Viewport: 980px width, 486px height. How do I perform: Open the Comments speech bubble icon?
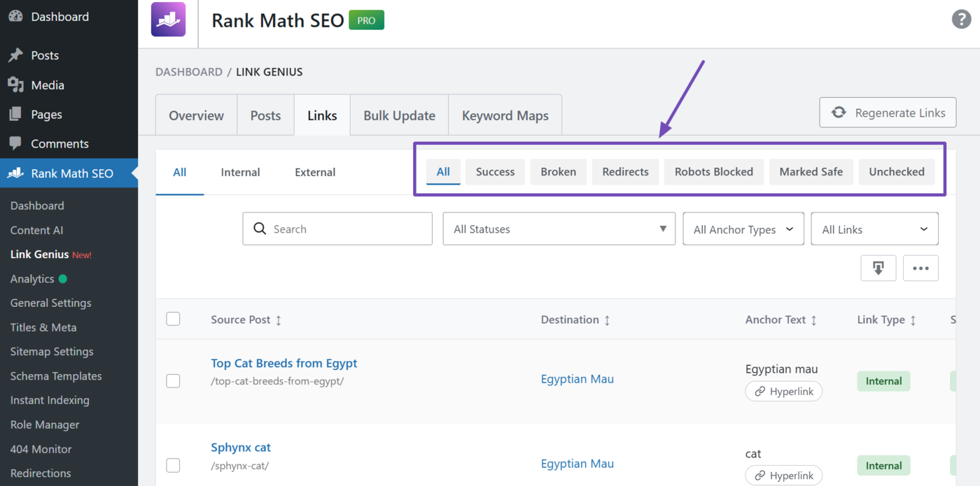point(15,143)
